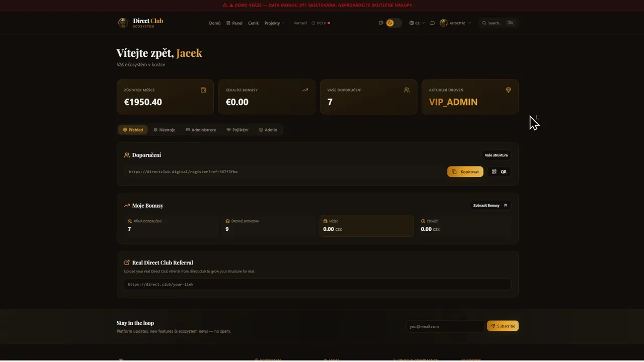The height and width of the screenshot is (362, 644).
Task: Open the chat messages icon
Action: (x=432, y=23)
